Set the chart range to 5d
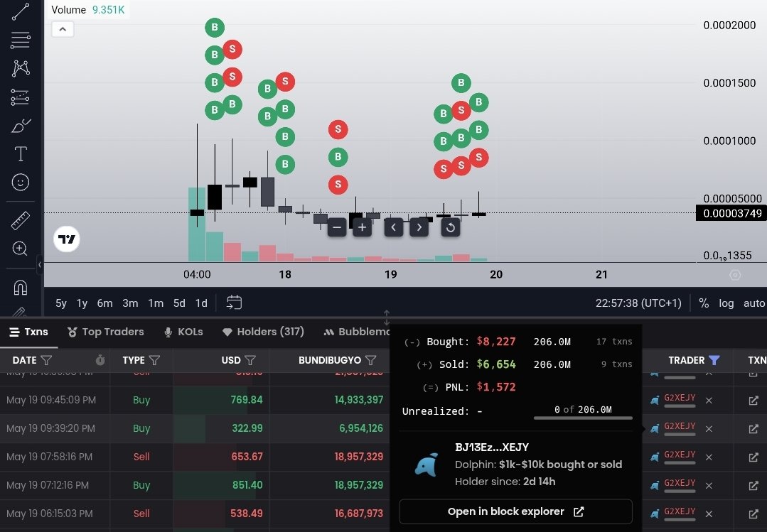The width and height of the screenshot is (767, 532). pos(179,303)
